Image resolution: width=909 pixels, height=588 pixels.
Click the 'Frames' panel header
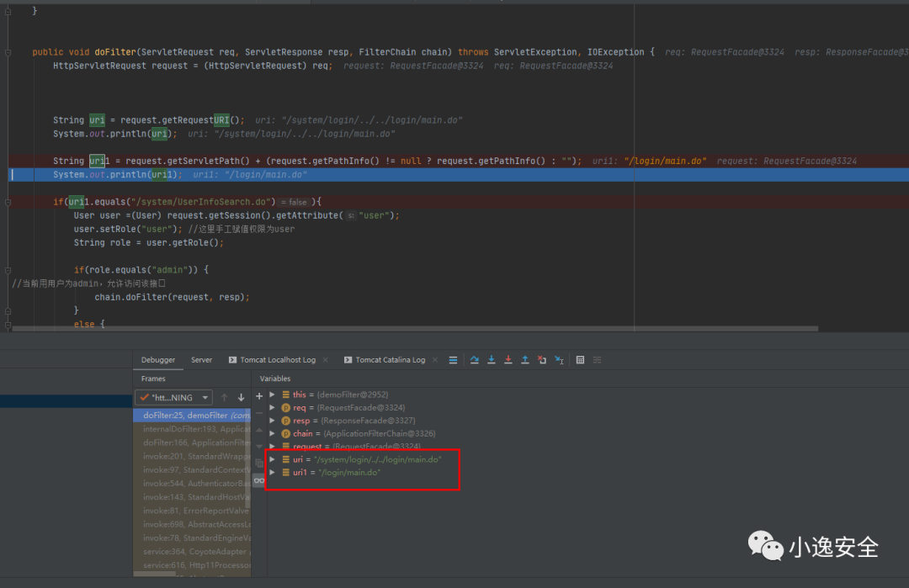153,379
